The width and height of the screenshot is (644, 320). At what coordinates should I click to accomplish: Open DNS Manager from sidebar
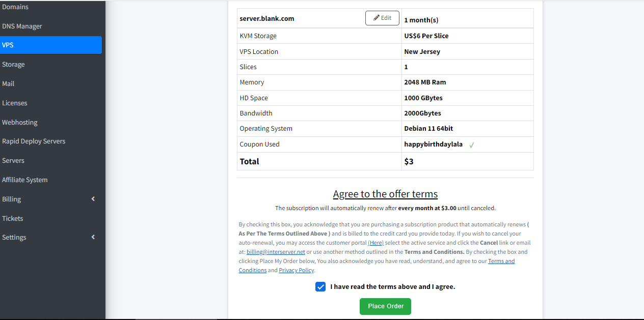(x=22, y=26)
